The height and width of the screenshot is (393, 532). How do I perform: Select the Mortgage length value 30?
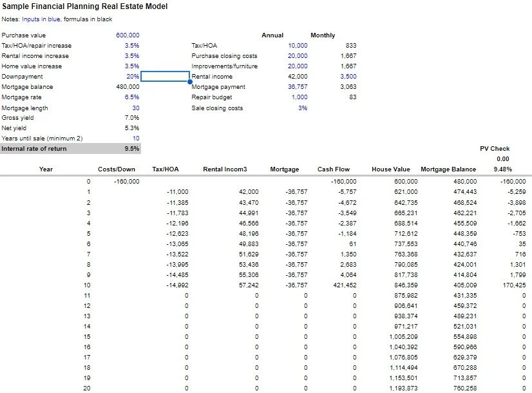(136, 108)
